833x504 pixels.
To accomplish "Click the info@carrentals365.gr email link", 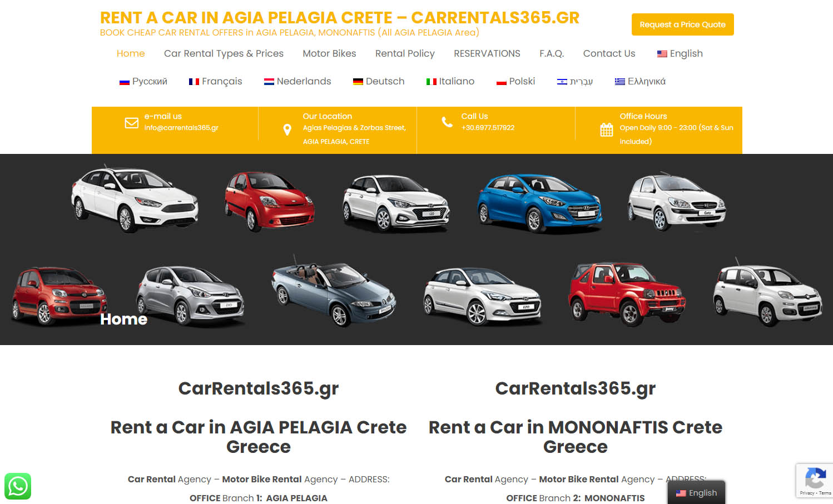I will pyautogui.click(x=181, y=128).
